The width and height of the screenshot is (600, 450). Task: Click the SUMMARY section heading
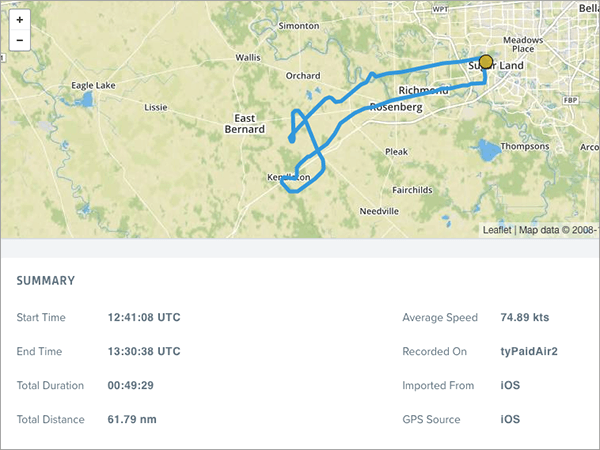tap(45, 281)
